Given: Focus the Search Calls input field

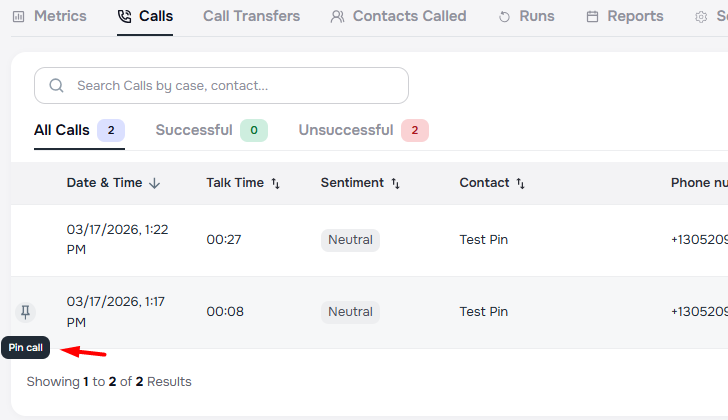Looking at the screenshot, I should (x=235, y=86).
